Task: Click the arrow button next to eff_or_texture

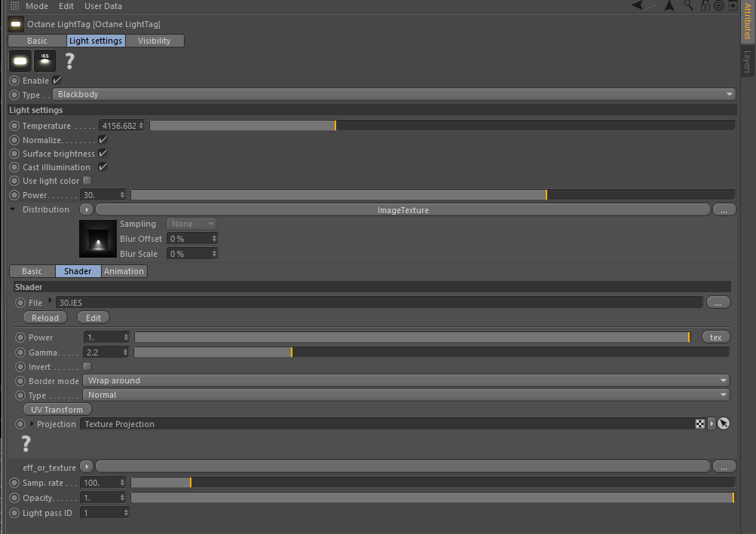Action: [x=87, y=466]
